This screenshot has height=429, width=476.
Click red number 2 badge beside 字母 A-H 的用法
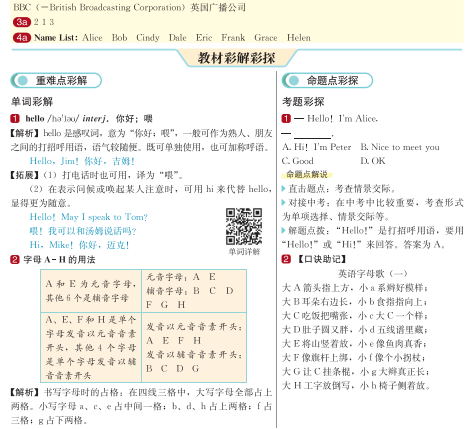coord(15,259)
